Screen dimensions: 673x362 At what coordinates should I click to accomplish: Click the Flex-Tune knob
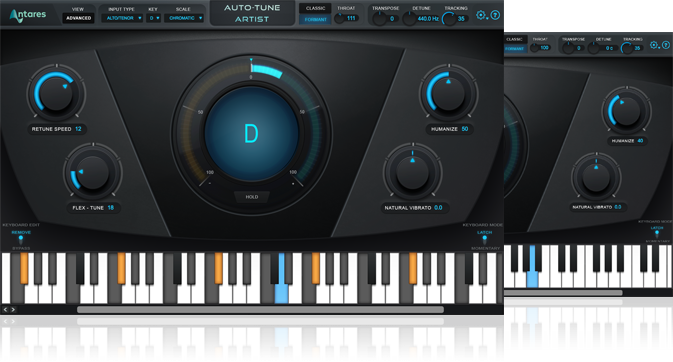(93, 173)
